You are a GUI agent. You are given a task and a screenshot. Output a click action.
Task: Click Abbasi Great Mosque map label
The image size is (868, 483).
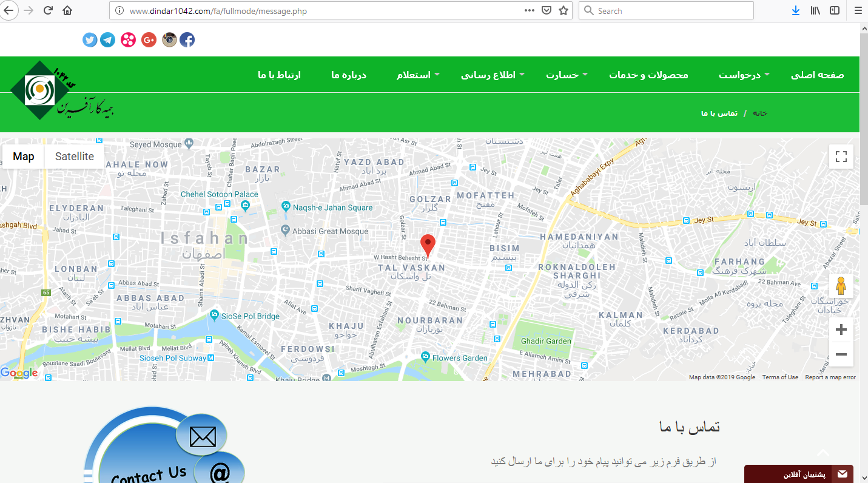click(x=331, y=231)
